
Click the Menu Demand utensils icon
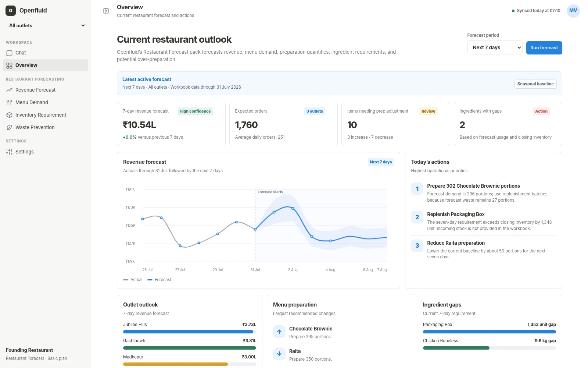(10, 103)
